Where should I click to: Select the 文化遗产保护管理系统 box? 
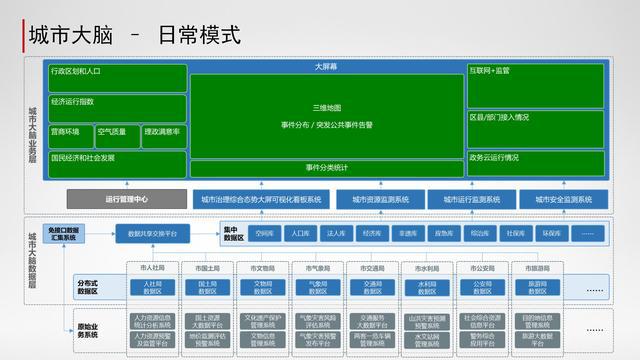pos(262,321)
